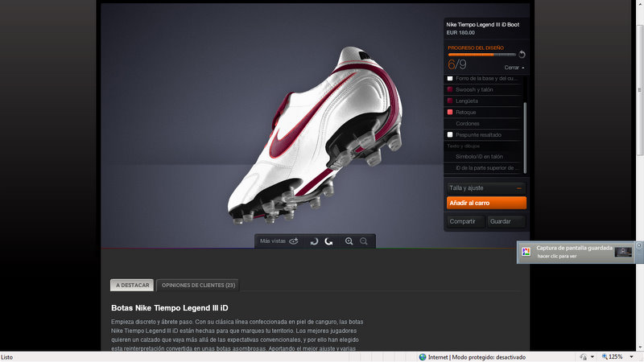Choose the white Pespunte resaltado swatch
This screenshot has width=644, height=362.
click(x=450, y=134)
